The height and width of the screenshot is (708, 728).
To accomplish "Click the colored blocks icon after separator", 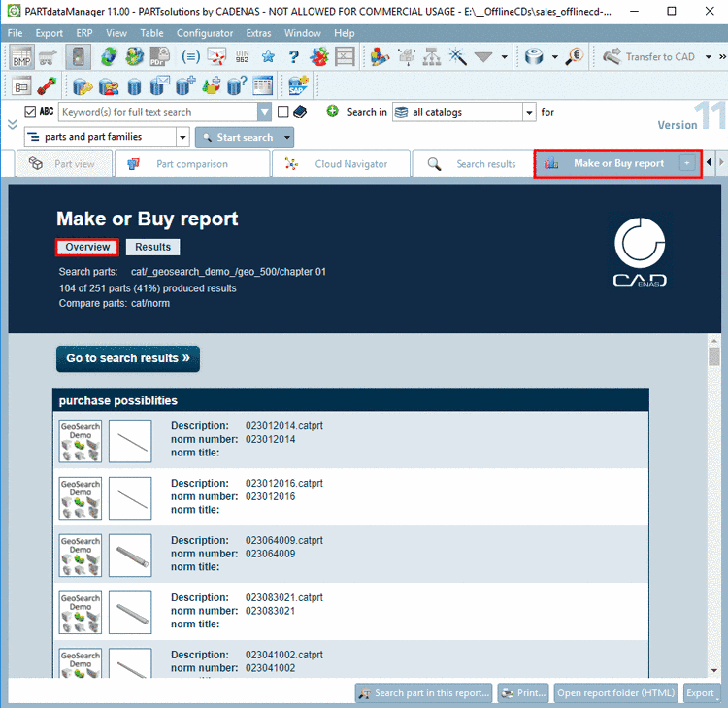I will [x=381, y=56].
